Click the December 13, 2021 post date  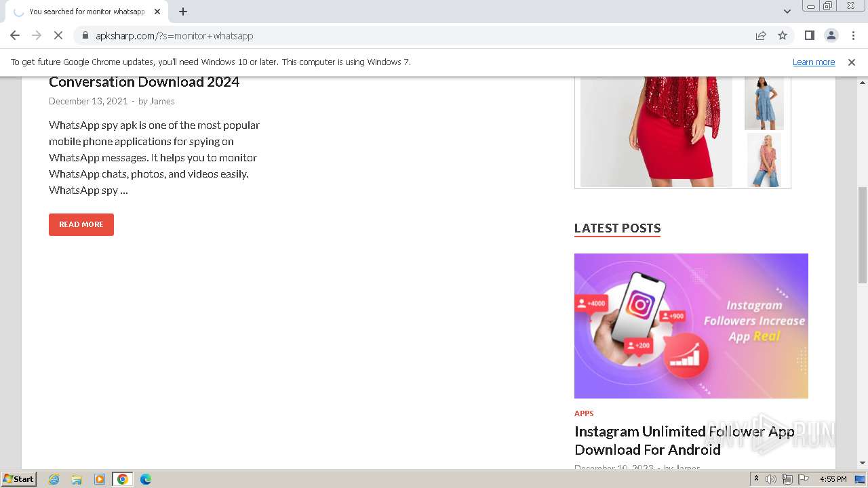(88, 101)
